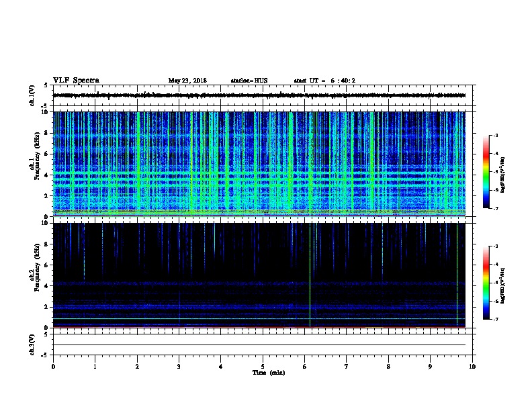Select the date text "May 23, 2018"

point(187,81)
